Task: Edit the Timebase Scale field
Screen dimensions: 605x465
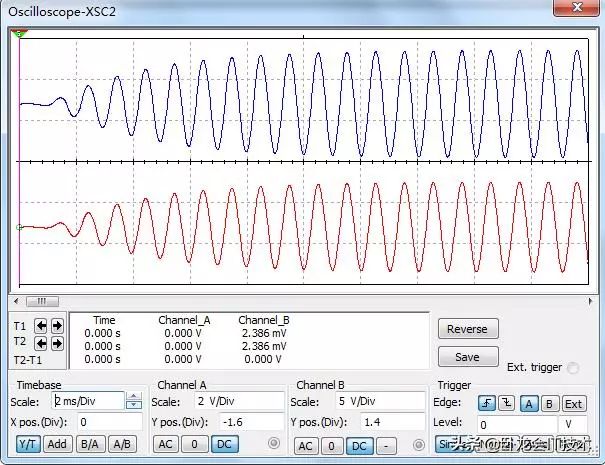Action: pyautogui.click(x=88, y=401)
